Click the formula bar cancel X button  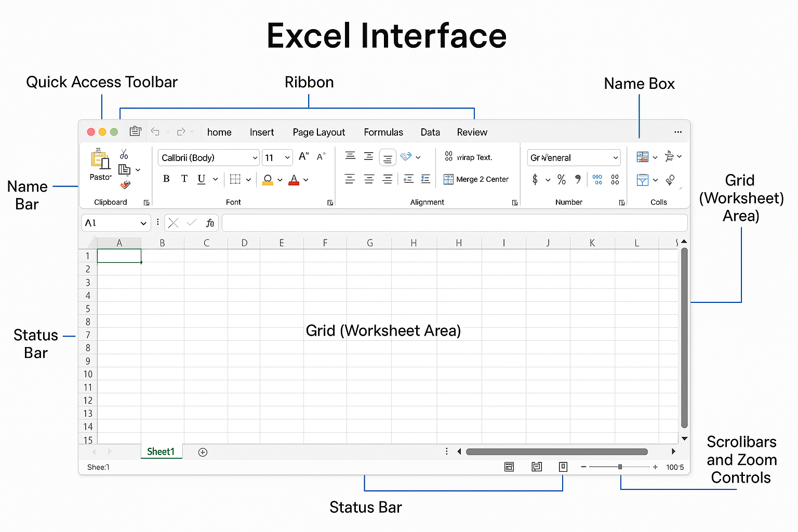(x=174, y=223)
